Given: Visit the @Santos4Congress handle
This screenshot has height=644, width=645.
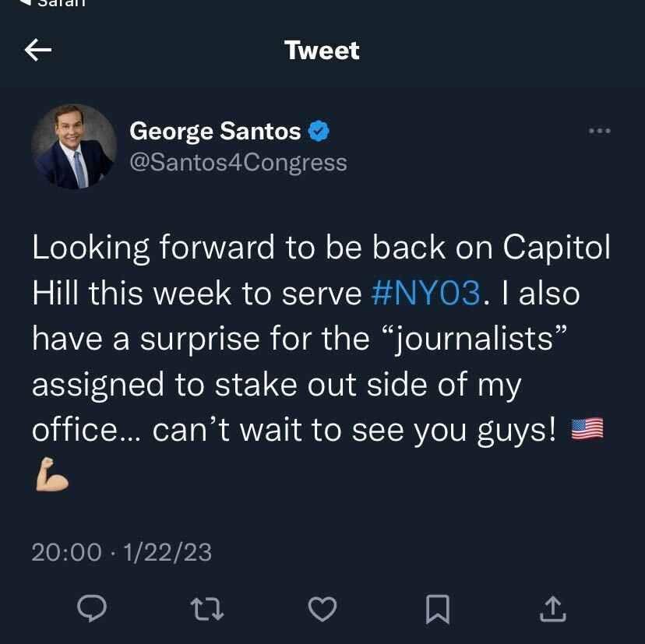Looking at the screenshot, I should [238, 162].
